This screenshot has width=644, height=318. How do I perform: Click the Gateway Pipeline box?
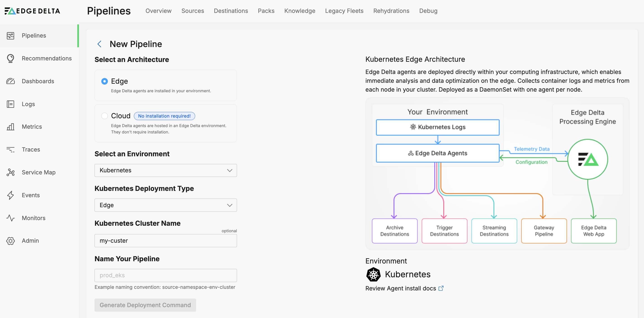[544, 231]
